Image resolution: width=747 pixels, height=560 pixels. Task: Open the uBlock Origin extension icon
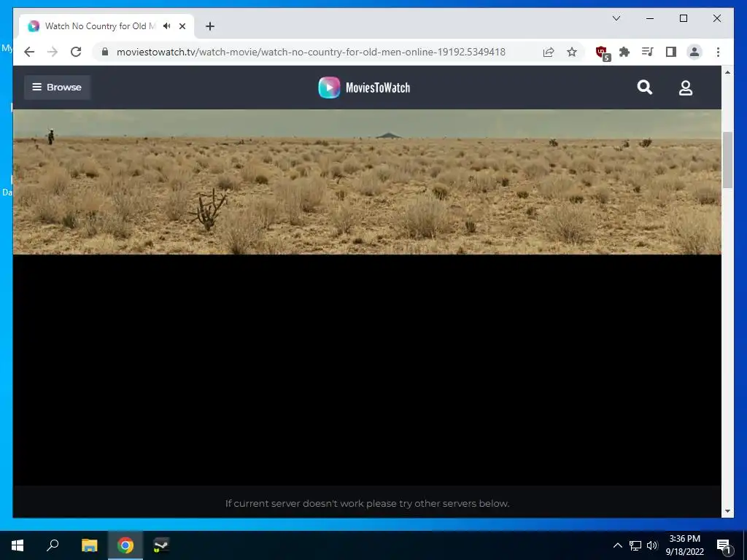(602, 52)
